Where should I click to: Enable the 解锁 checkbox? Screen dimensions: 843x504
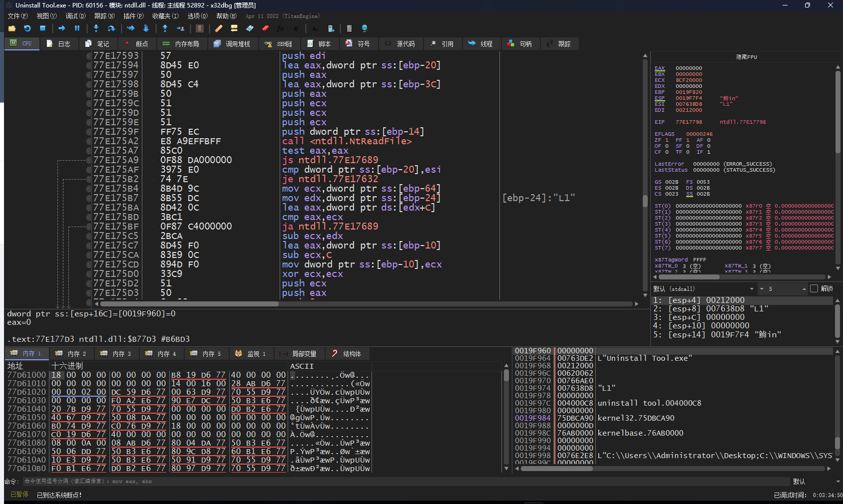click(x=814, y=288)
